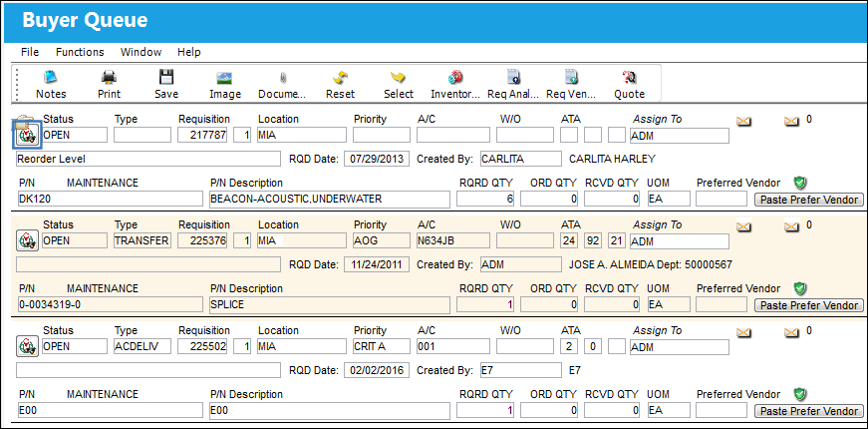Click Created By field showing E7
868x429 pixels.
coord(521,370)
